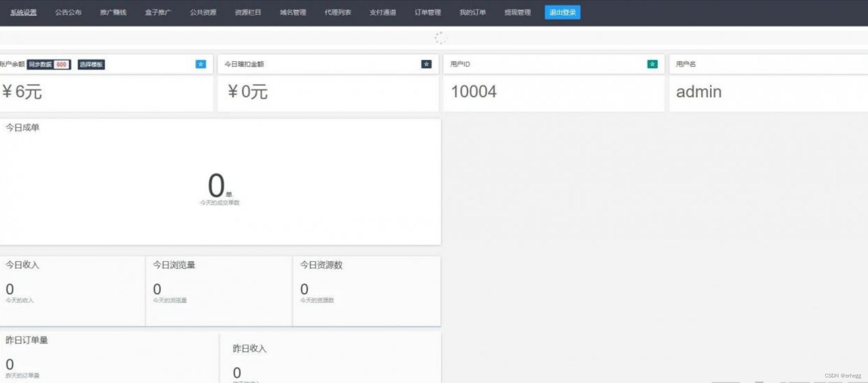
Task: Click the blue 退出登录 logout button
Action: [562, 13]
